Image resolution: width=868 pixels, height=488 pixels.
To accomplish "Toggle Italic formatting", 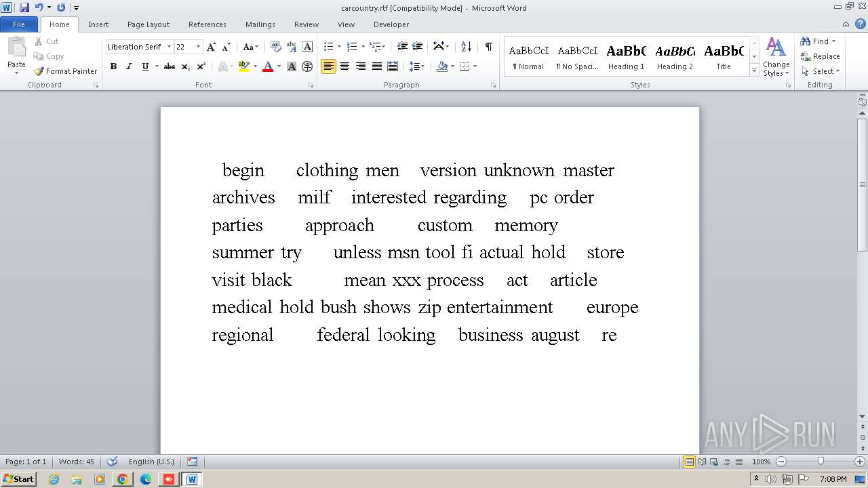I will click(x=129, y=66).
